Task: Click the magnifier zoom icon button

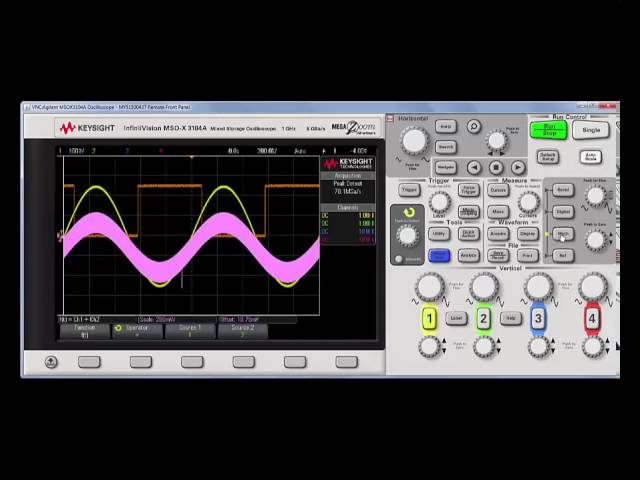Action: pyautogui.click(x=473, y=127)
